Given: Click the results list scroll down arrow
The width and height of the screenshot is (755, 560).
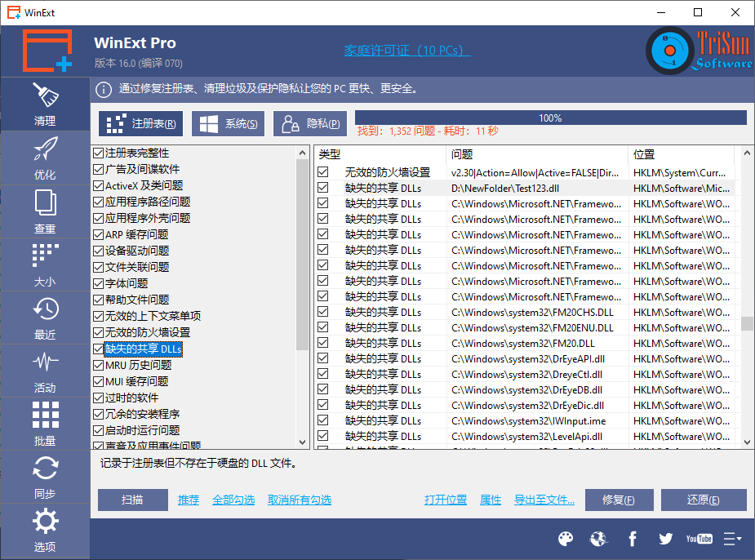Looking at the screenshot, I should [x=747, y=442].
